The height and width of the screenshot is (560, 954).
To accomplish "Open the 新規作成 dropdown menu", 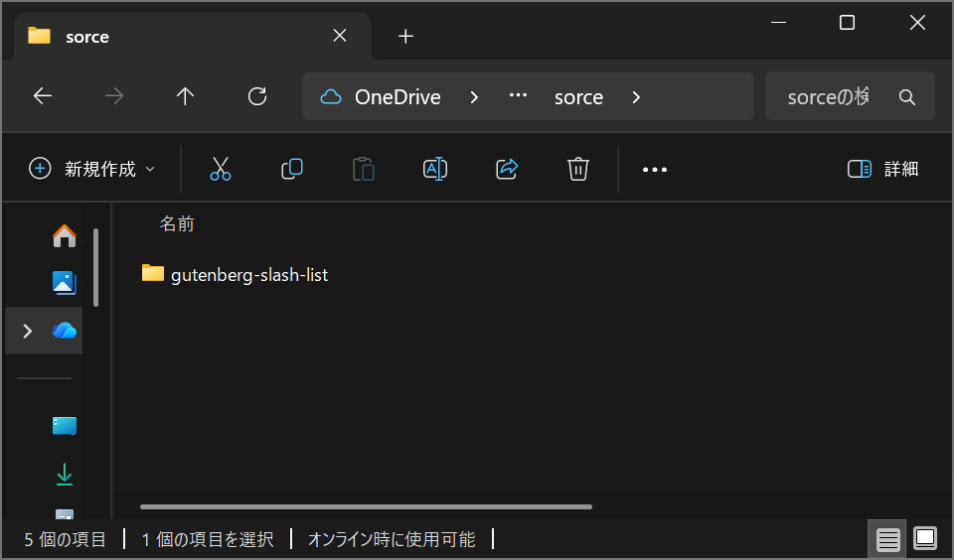I will coord(91,169).
